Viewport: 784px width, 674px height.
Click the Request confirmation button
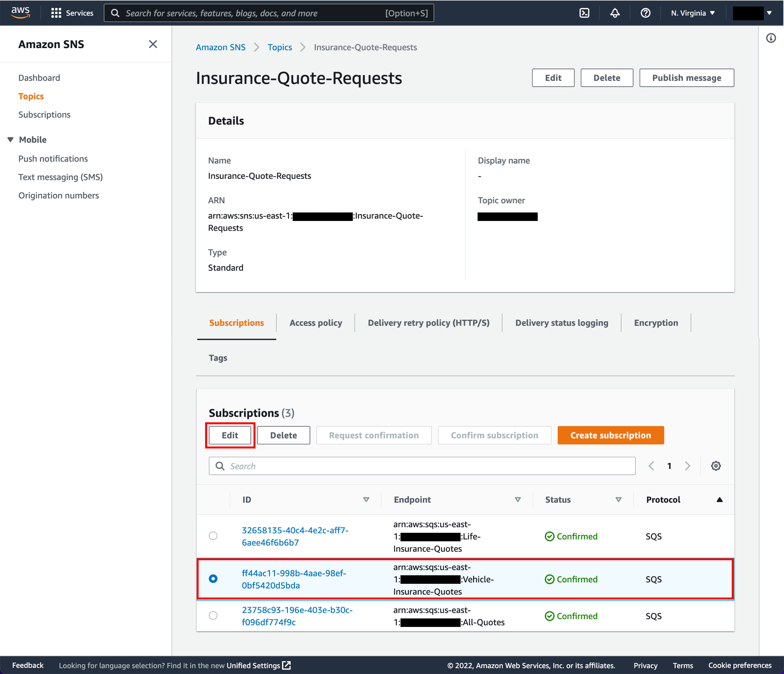373,434
